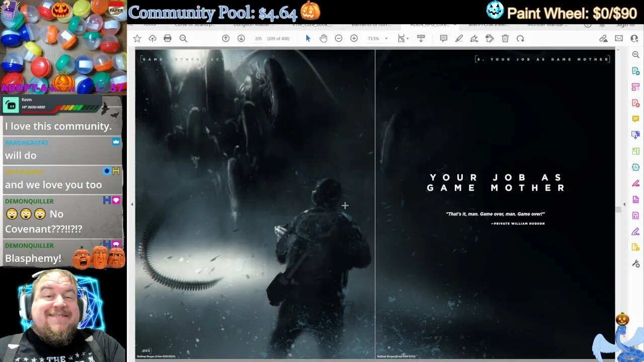Open Export PDF tool in right sidebar
This screenshot has width=644, height=362.
pos(636,71)
